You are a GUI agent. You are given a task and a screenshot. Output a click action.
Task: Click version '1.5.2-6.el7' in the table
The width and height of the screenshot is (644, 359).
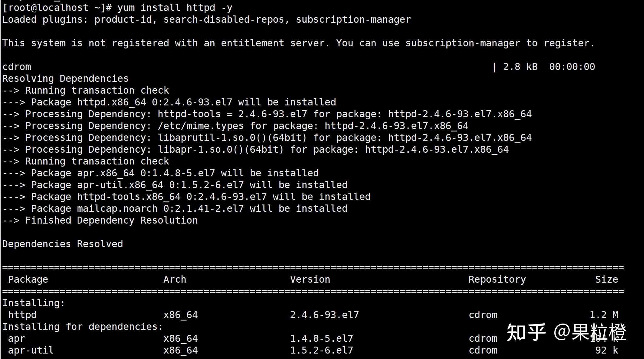point(322,351)
